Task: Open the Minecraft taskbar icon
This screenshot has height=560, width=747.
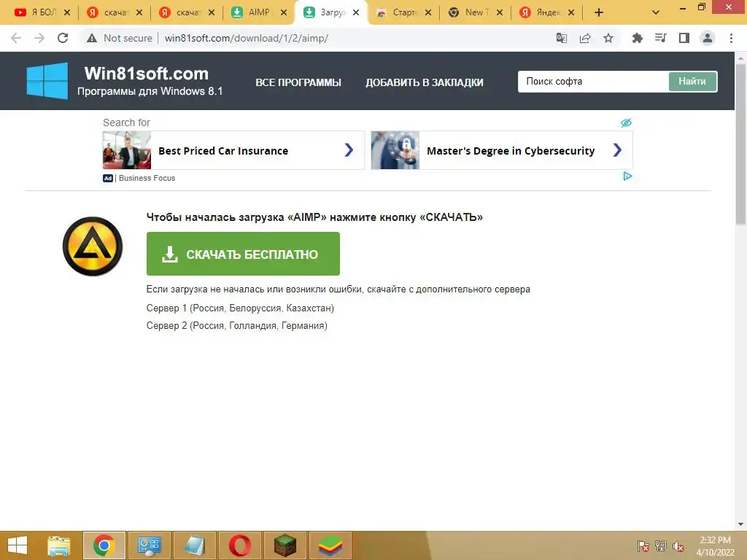Action: [285, 545]
